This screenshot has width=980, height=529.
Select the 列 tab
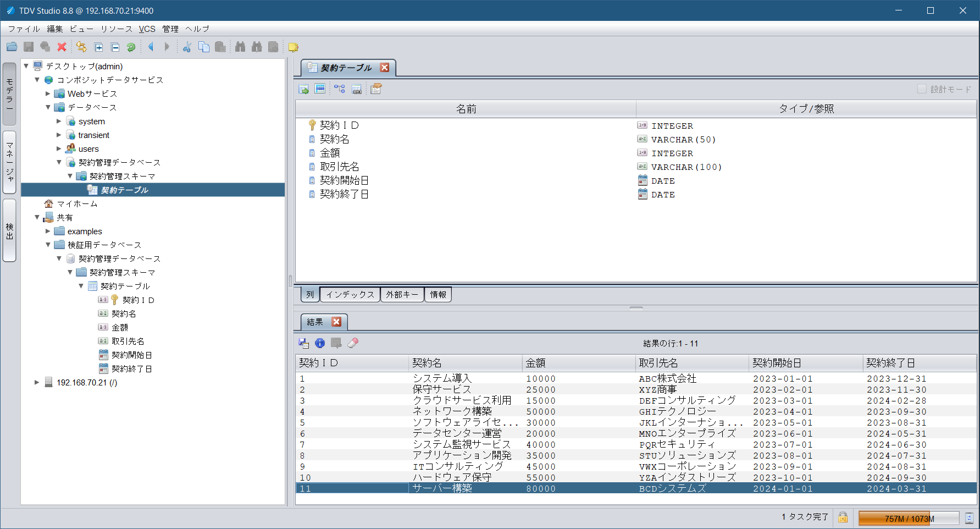click(310, 295)
